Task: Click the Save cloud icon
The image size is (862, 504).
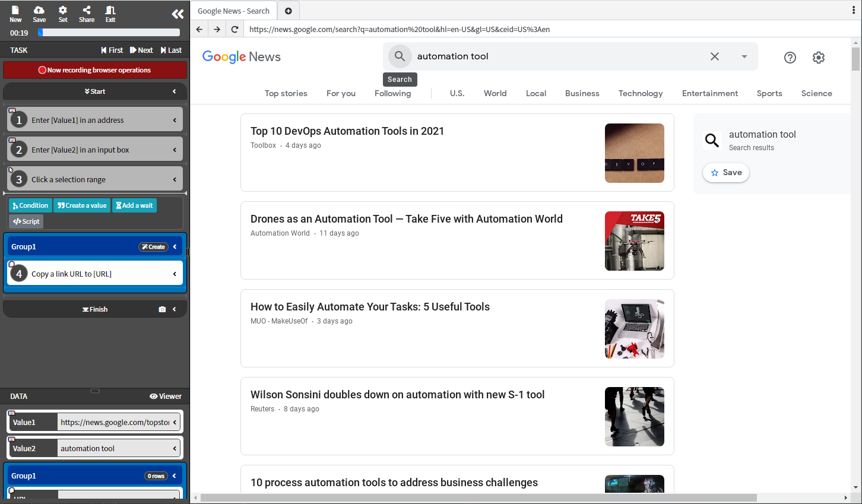Action: click(39, 14)
